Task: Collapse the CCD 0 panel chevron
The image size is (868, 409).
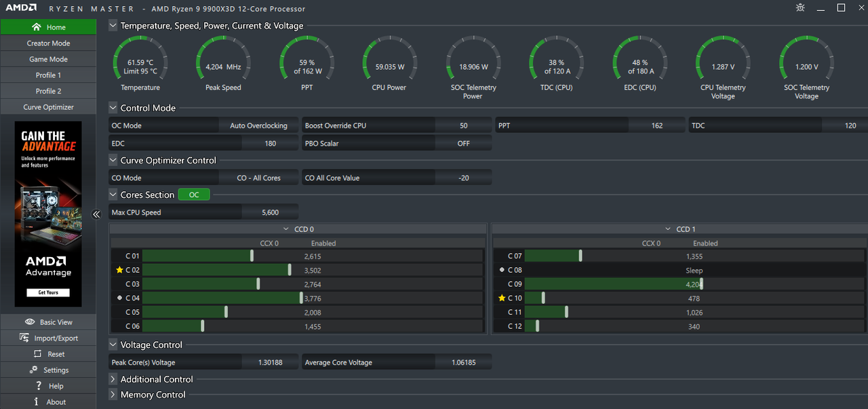Action: [x=288, y=229]
